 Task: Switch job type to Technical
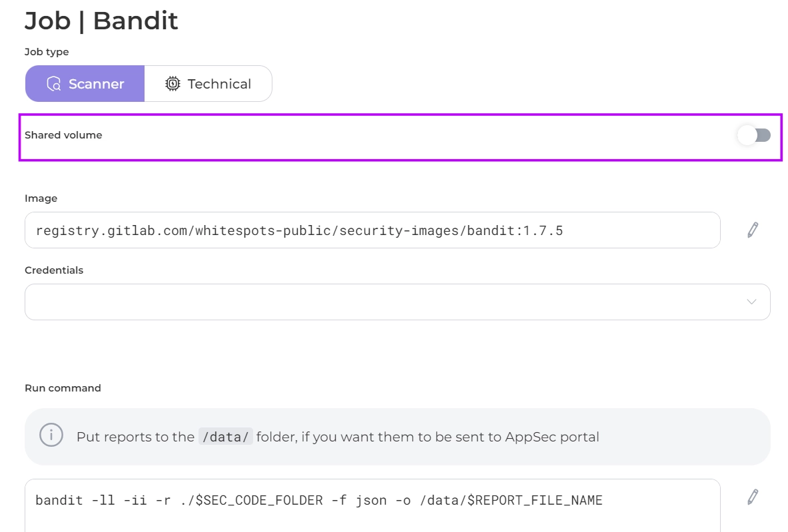pyautogui.click(x=208, y=84)
